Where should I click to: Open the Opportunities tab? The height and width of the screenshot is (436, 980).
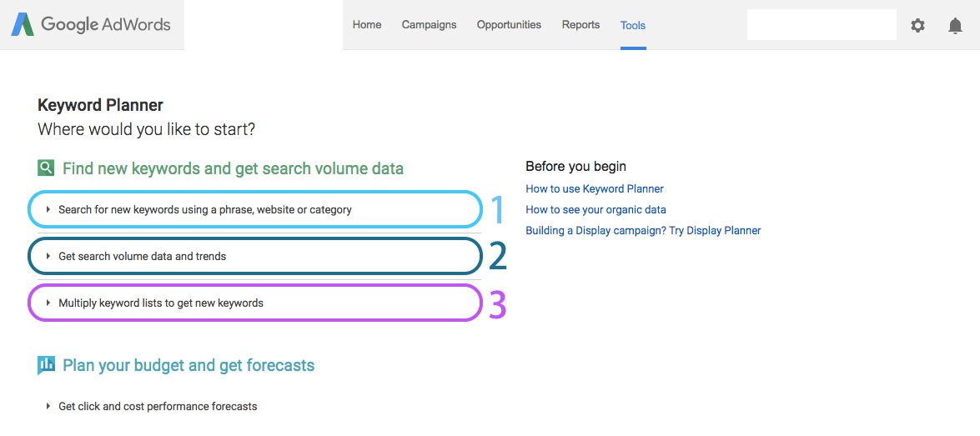509,25
